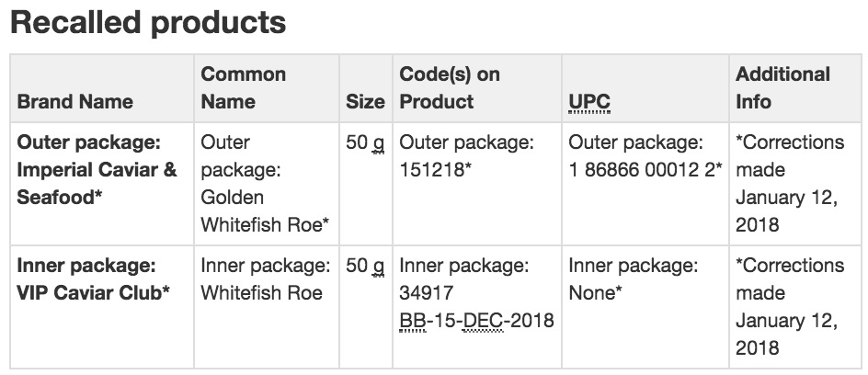Click the Code(s) on Product header
This screenshot has height=375, width=868.
tap(450, 88)
